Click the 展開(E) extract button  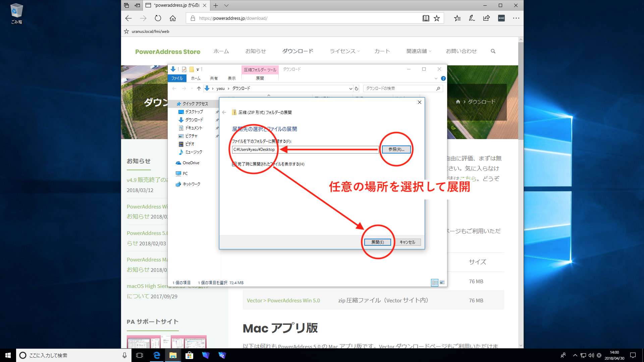377,242
